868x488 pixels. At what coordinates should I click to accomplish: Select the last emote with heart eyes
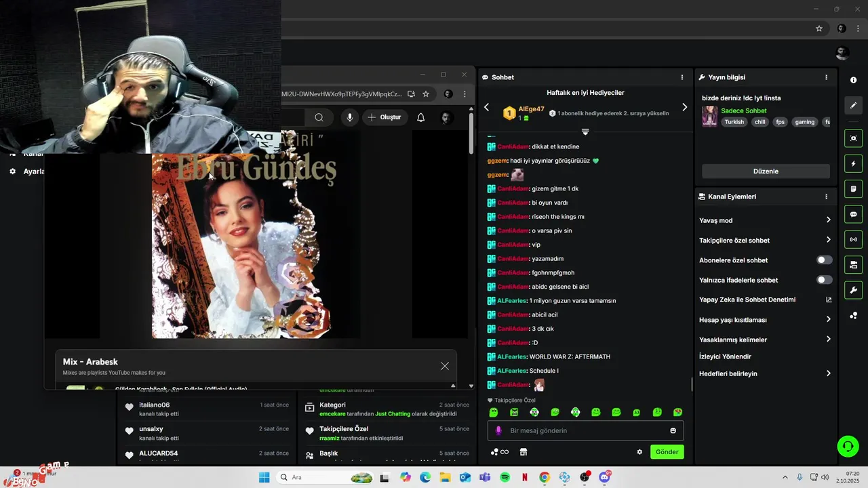point(677,412)
